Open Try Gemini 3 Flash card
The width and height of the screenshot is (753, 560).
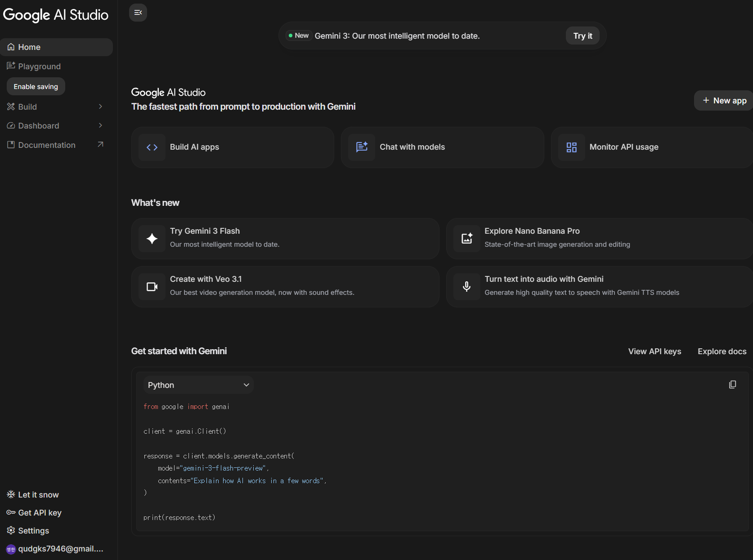coord(285,239)
